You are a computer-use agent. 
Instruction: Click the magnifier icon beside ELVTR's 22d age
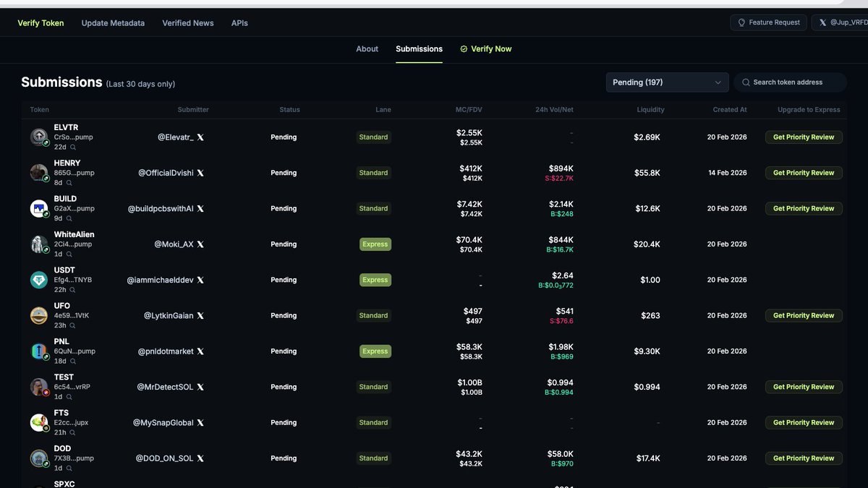73,147
